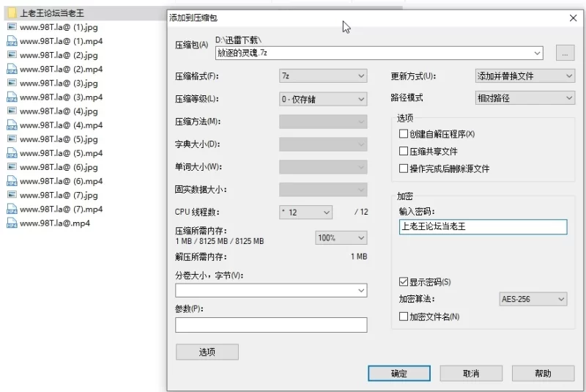Select the www.98T.la@ (7).jpg file icon
The height and width of the screenshot is (392, 586).
[x=12, y=196]
